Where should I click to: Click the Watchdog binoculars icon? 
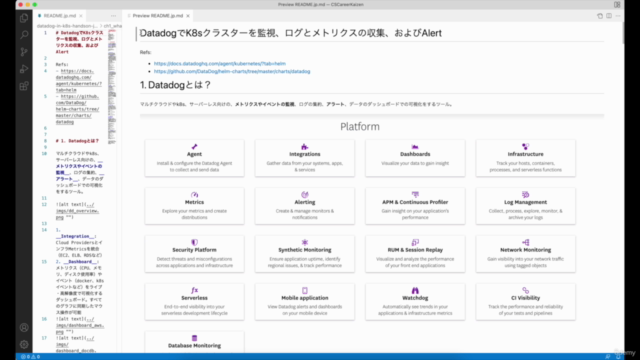click(415, 290)
